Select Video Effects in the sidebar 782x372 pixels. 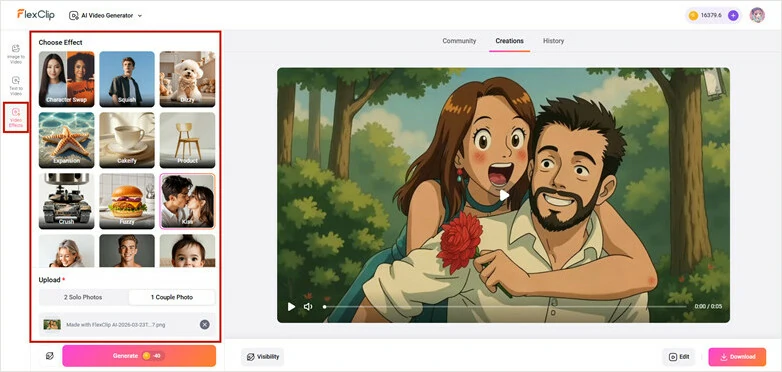(x=15, y=118)
